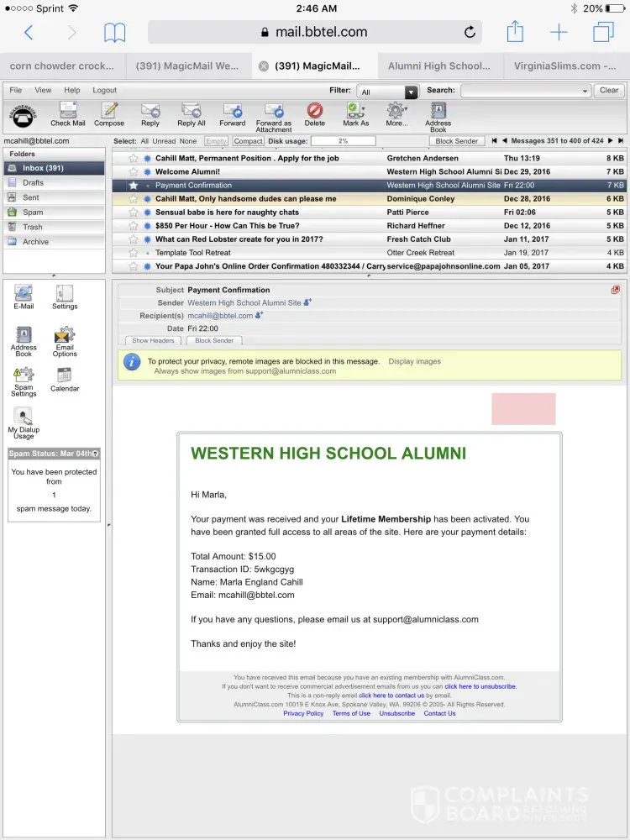Open the Check Mail toolbar icon
Viewport: 630px width, 840px height.
pyautogui.click(x=68, y=114)
